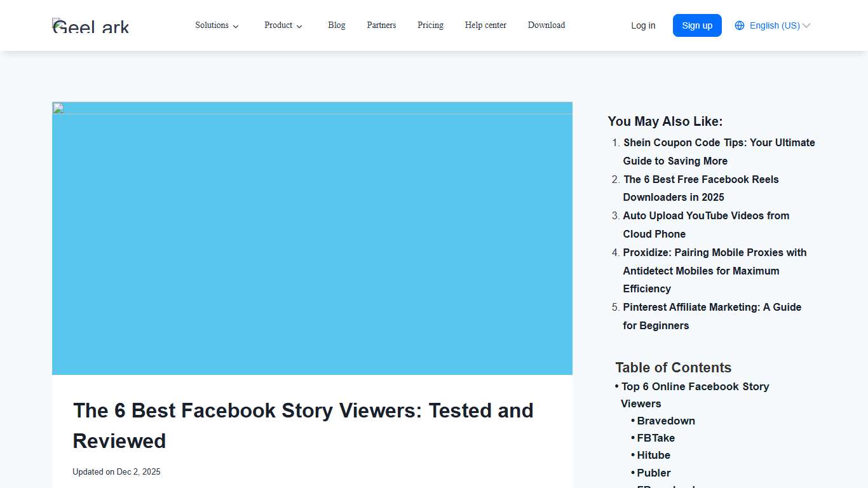The image size is (868, 488).
Task: Open Auto Upload YouTube Videos article
Action: click(x=706, y=224)
